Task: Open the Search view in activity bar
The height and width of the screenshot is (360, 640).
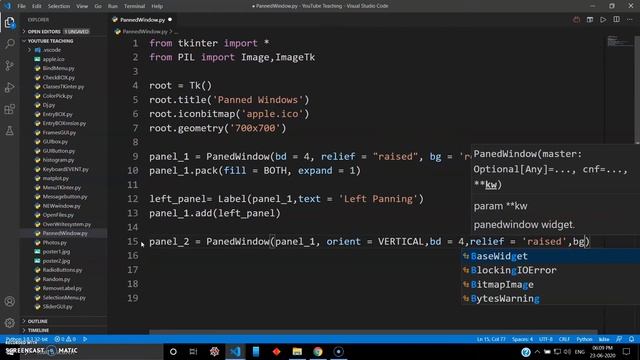Action: point(9,44)
